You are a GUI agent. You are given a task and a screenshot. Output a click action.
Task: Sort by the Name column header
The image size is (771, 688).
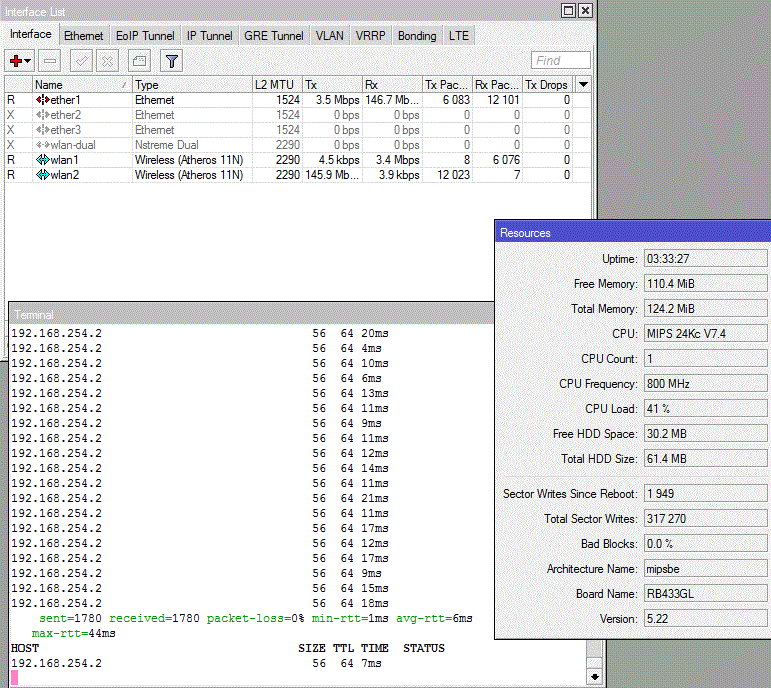click(x=82, y=85)
